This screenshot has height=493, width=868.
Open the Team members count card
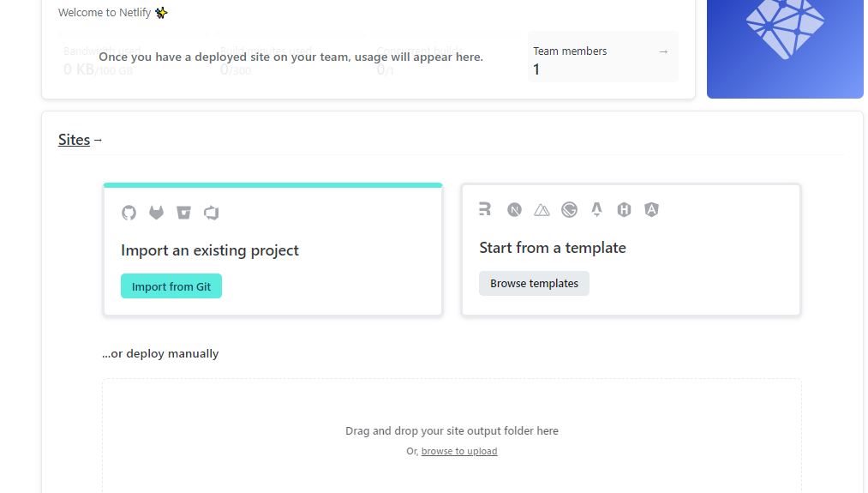click(x=603, y=57)
